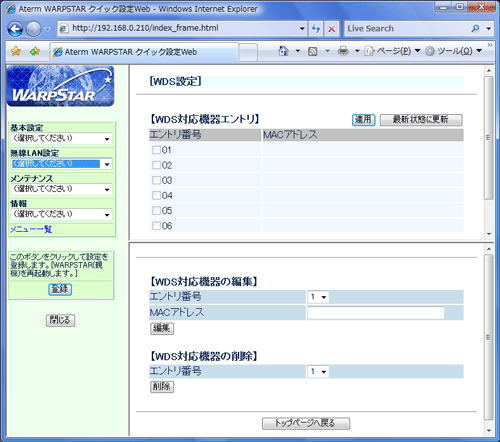Open the Print icon dropdown arrow
Image resolution: width=500 pixels, height=442 pixels.
357,51
